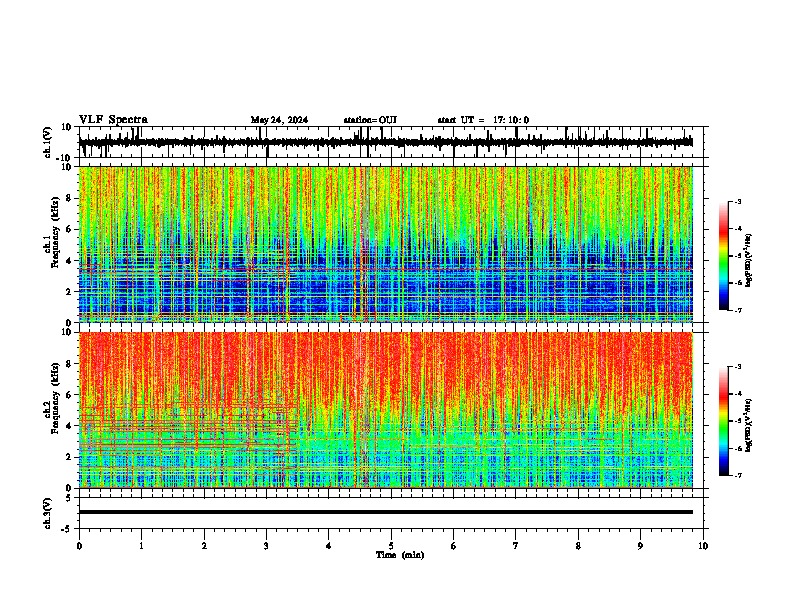Click the '8' kHz tick on ch.1 frequency axis

70,198
